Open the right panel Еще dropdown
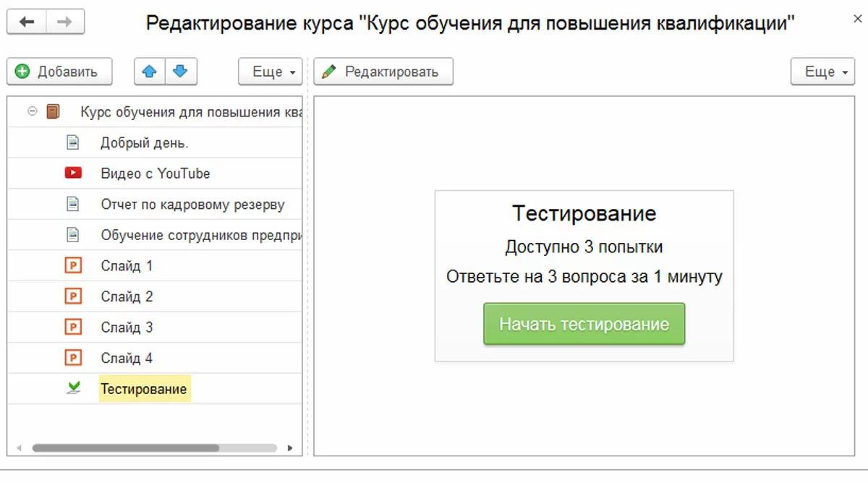Screen dimensions: 868x483 point(822,72)
